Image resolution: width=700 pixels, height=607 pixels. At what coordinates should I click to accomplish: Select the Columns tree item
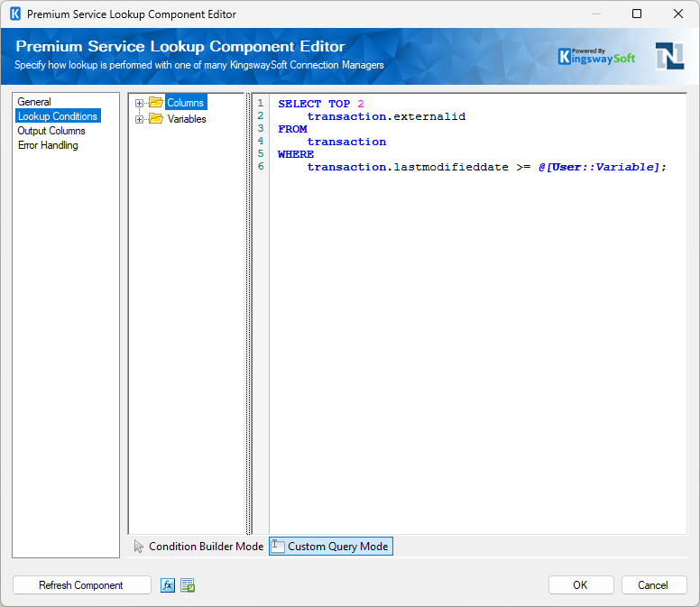[x=185, y=103]
